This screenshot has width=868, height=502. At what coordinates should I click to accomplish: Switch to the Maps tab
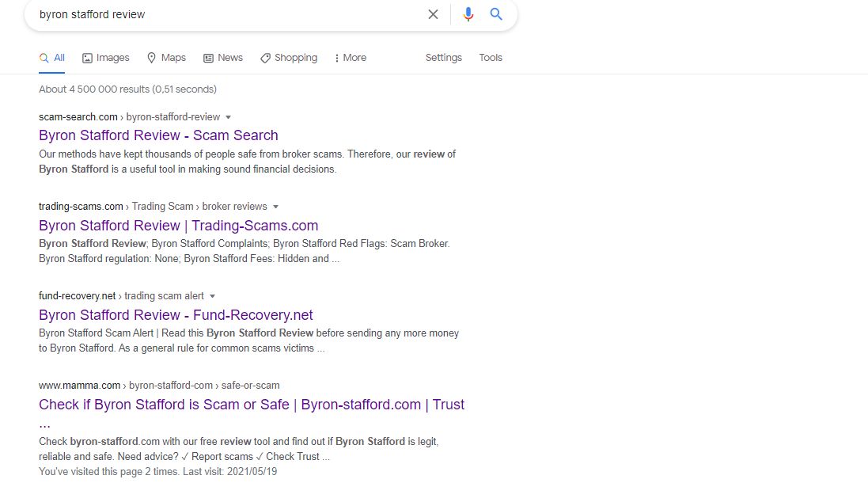(x=166, y=58)
